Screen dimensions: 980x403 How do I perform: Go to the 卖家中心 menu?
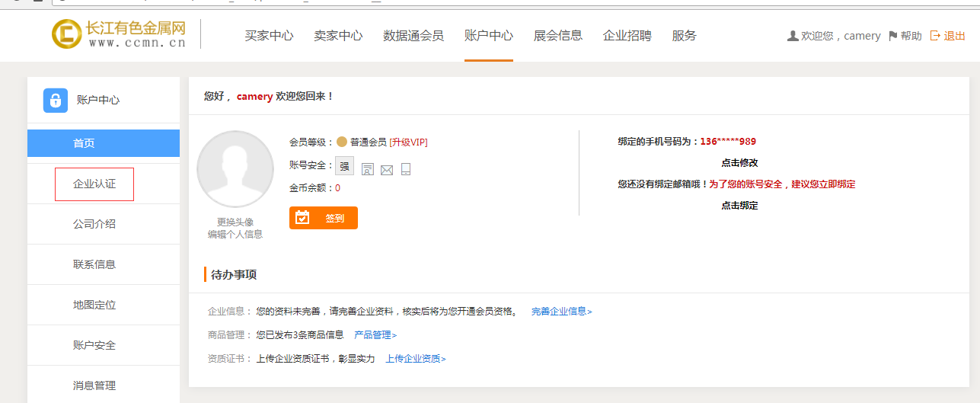pyautogui.click(x=338, y=36)
